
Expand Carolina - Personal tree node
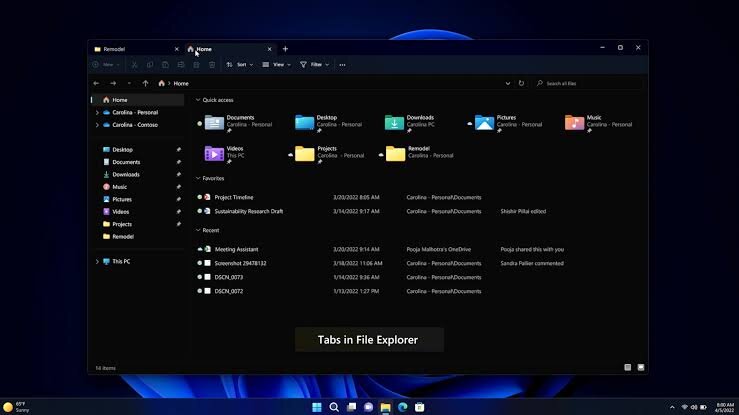pyautogui.click(x=97, y=113)
